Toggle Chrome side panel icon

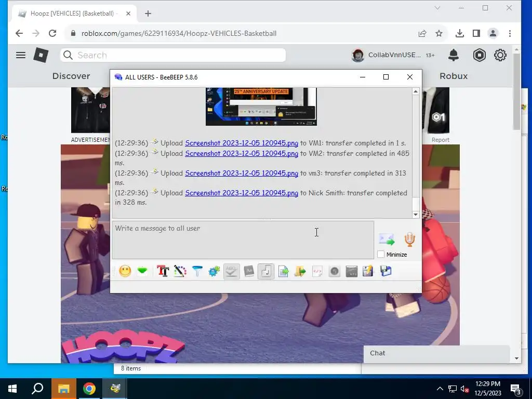(x=476, y=33)
